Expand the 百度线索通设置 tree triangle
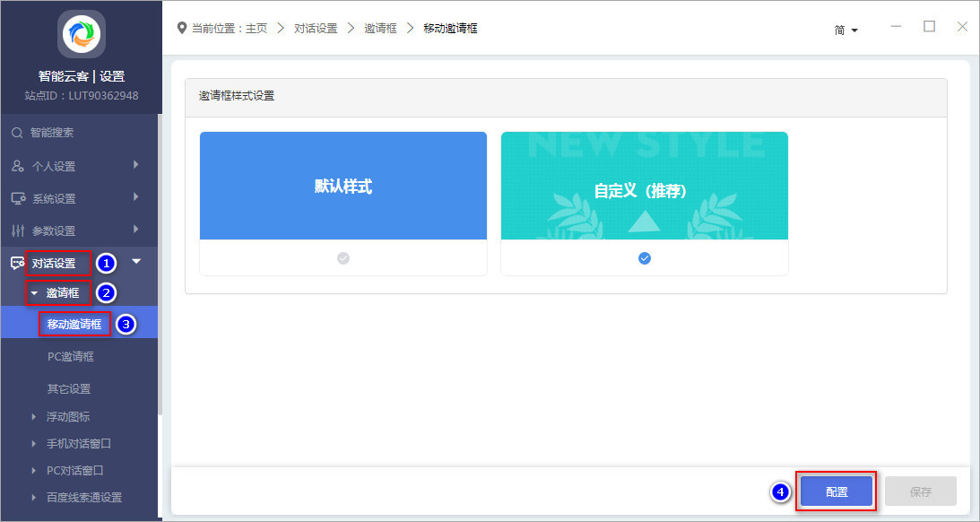Screen dimensions: 980x522 (x=34, y=497)
